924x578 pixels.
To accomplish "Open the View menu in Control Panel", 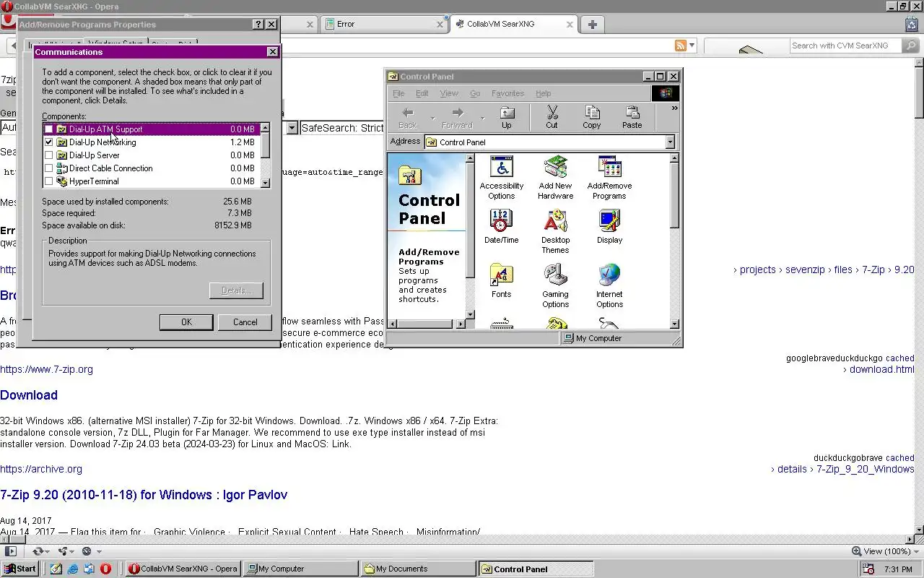I will tap(449, 93).
